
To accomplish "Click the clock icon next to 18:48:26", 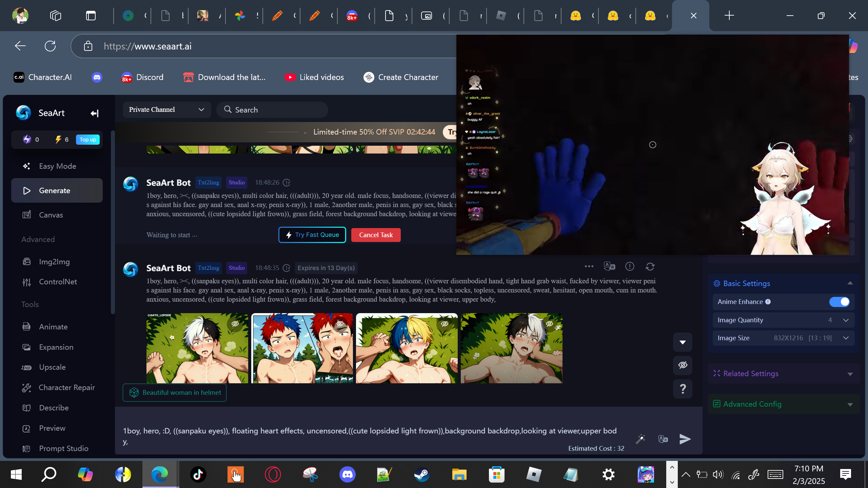I will pos(287,183).
